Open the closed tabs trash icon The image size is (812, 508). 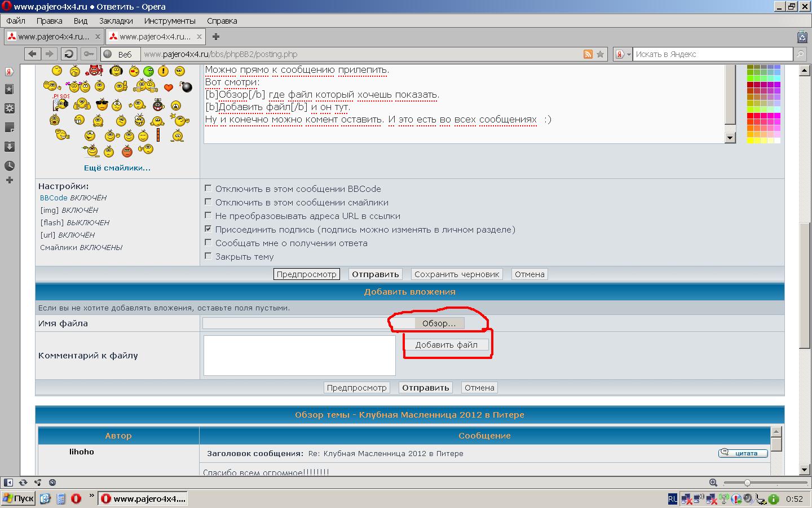[x=802, y=37]
